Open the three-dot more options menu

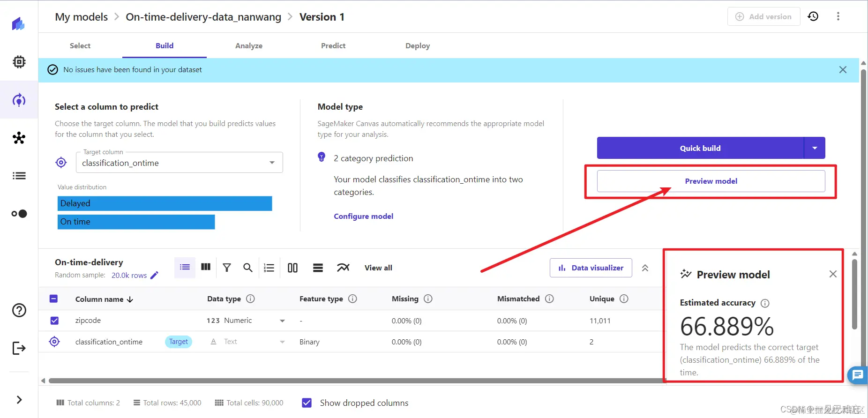click(x=838, y=16)
